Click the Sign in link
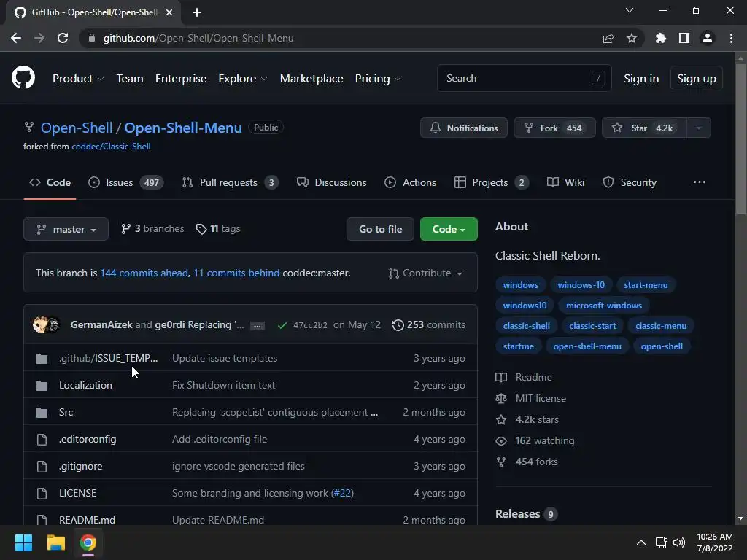Image resolution: width=747 pixels, height=560 pixels. point(641,79)
